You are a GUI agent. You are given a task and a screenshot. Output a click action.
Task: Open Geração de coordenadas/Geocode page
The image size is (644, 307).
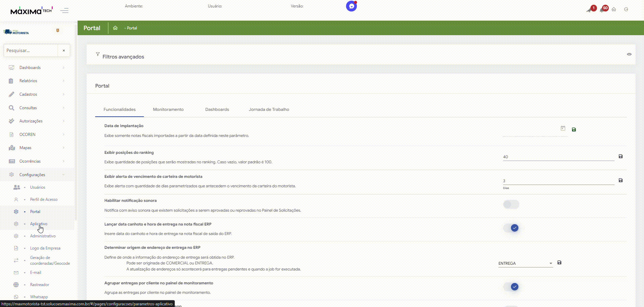click(x=50, y=260)
